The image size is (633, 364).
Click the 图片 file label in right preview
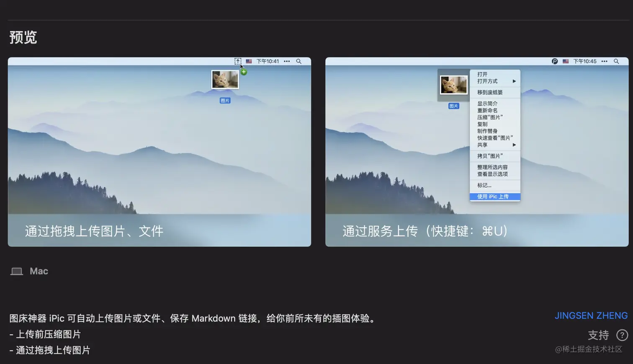[x=453, y=106]
